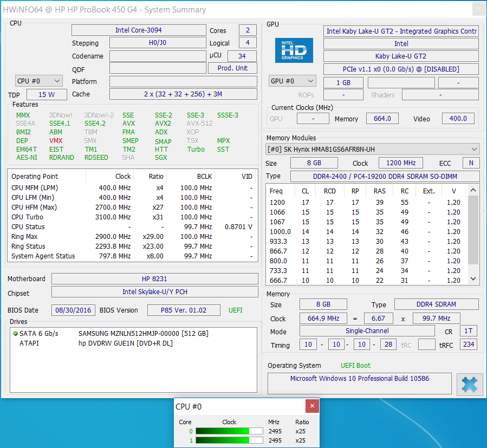Click the Stepping H0/J0 field
The image size is (487, 448).
pyautogui.click(x=158, y=43)
